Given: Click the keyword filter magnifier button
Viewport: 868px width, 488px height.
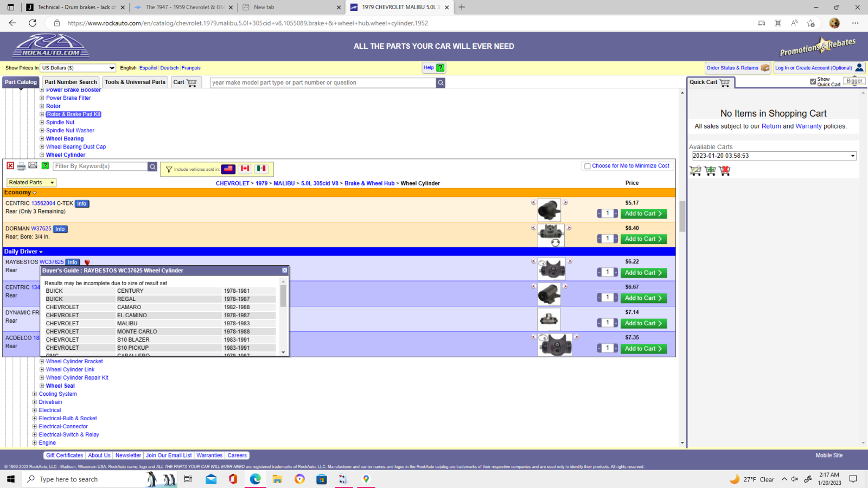Looking at the screenshot, I should coord(152,166).
